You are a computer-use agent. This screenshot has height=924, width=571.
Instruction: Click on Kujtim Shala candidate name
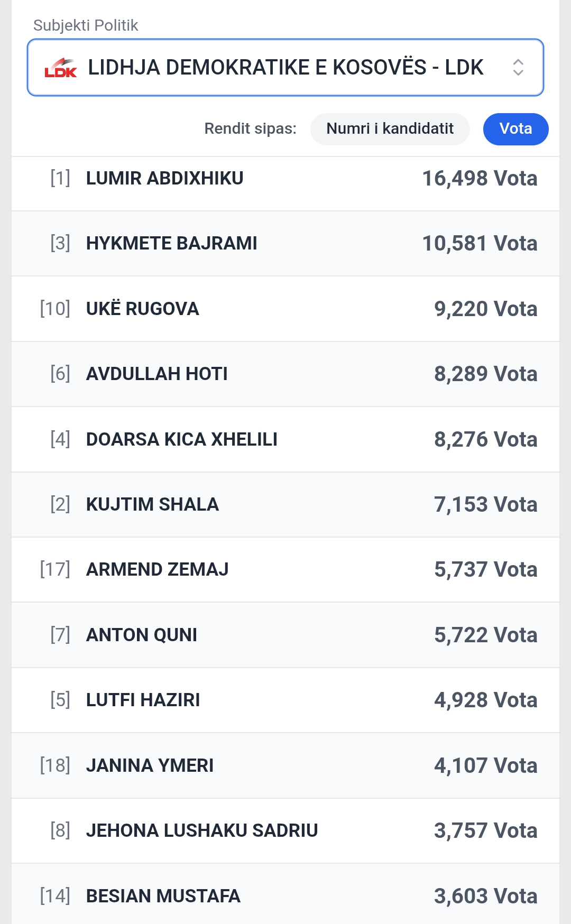[x=152, y=505]
